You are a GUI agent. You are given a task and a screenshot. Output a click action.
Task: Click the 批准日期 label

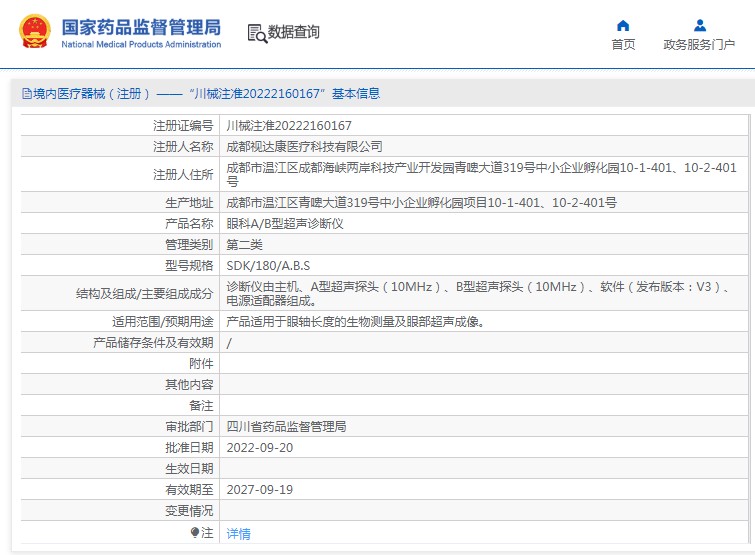(189, 448)
